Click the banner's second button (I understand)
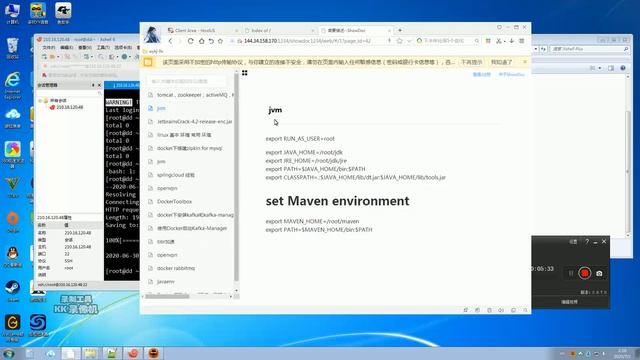Screen dimensions: 640x360 (x=501, y=62)
